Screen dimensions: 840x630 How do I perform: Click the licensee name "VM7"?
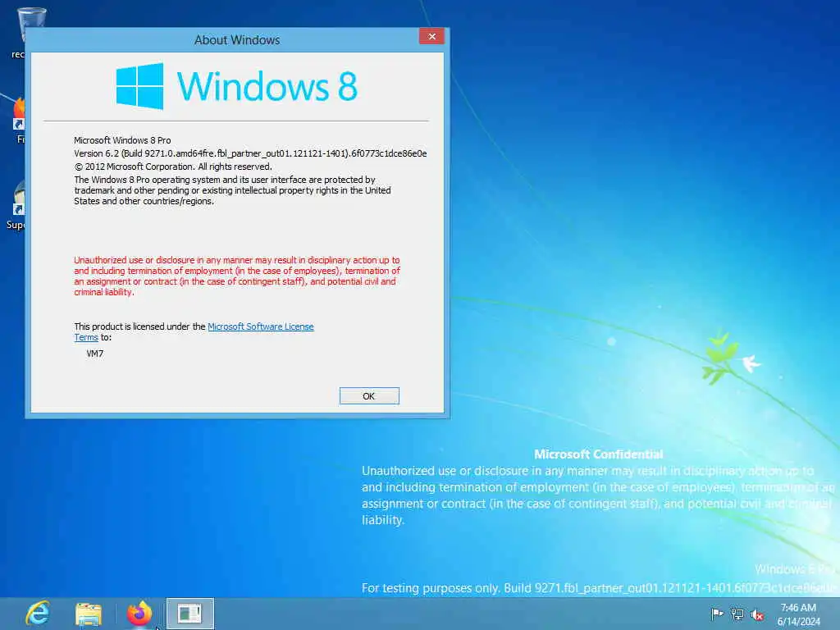click(x=95, y=354)
